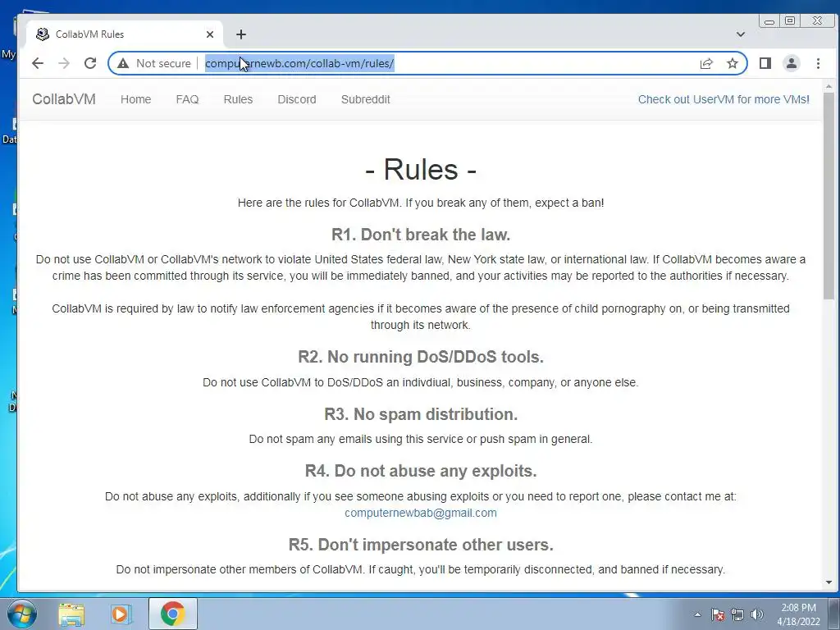Open the Chrome profile avatar menu
The image size is (840, 630).
(792, 63)
